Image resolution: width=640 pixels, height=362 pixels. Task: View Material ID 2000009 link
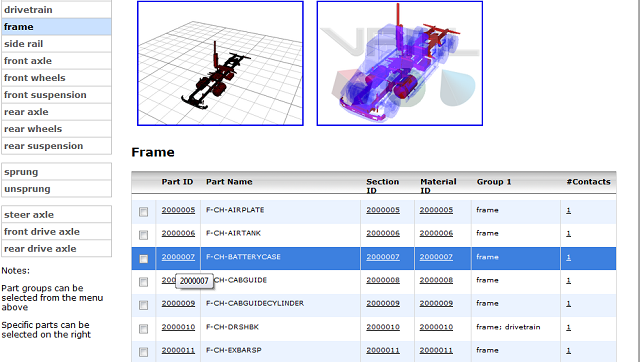(x=436, y=303)
